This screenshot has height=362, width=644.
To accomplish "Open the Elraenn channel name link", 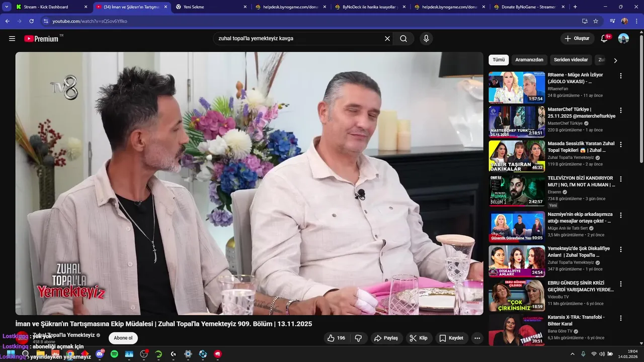I will click(554, 192).
